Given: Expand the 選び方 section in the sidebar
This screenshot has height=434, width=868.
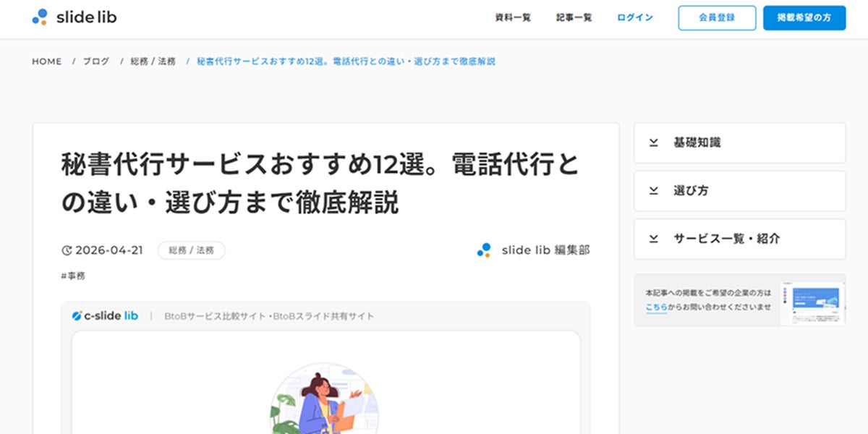Looking at the screenshot, I should point(739,190).
